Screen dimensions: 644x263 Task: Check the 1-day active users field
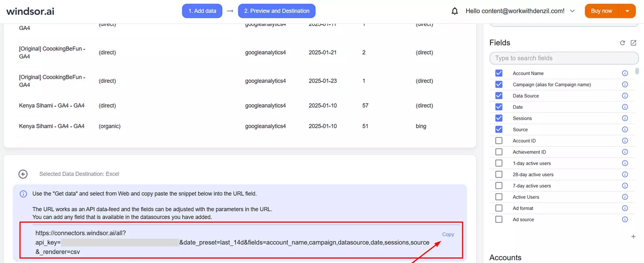(499, 163)
